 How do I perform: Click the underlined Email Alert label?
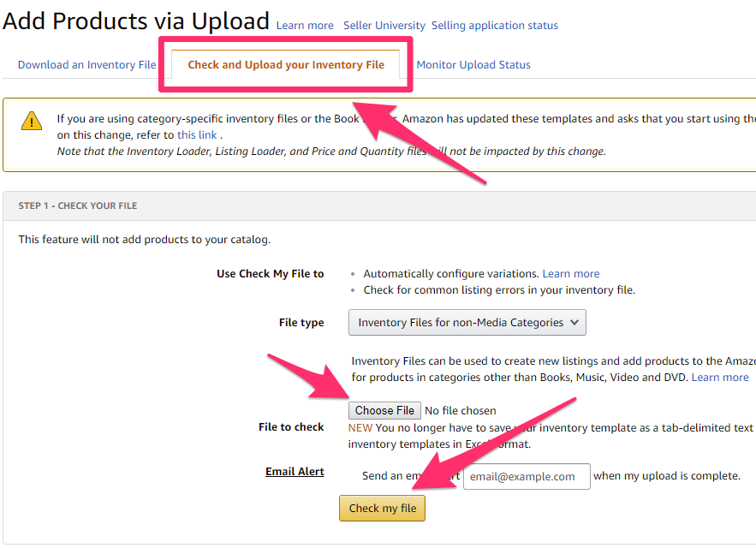coord(295,471)
